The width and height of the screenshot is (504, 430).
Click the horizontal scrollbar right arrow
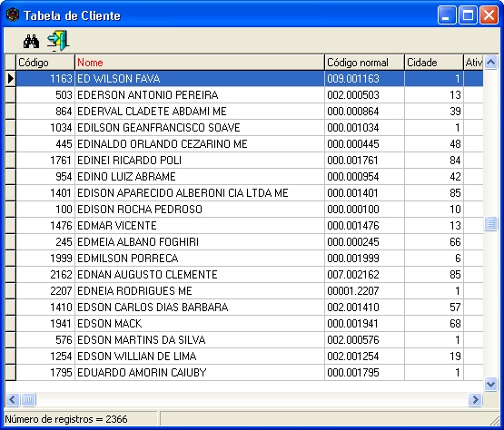475,400
